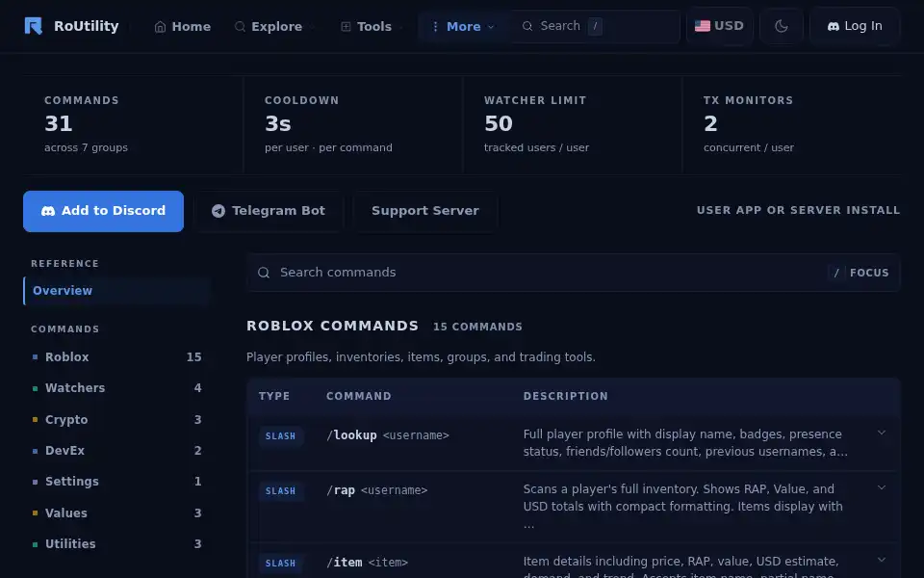Image resolution: width=924 pixels, height=578 pixels.
Task: Click the USER APP OR SERVER INSTALL text
Action: 799,210
